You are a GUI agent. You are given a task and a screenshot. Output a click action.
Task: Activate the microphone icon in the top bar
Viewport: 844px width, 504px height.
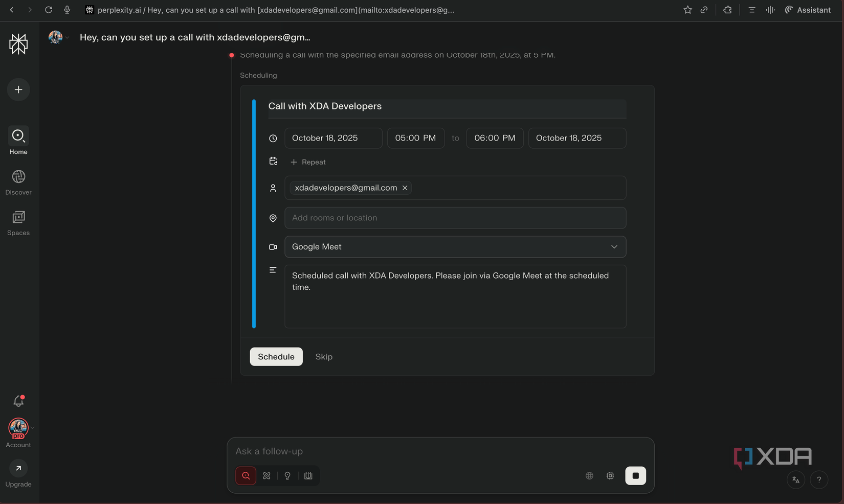(x=67, y=10)
